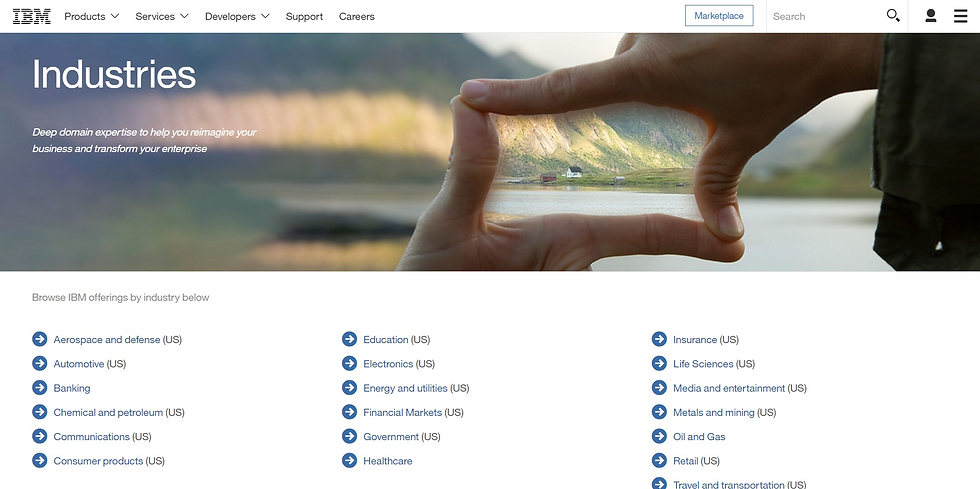Viewport: 980px width, 489px height.
Task: Open the Communications industry link
Action: (x=91, y=436)
